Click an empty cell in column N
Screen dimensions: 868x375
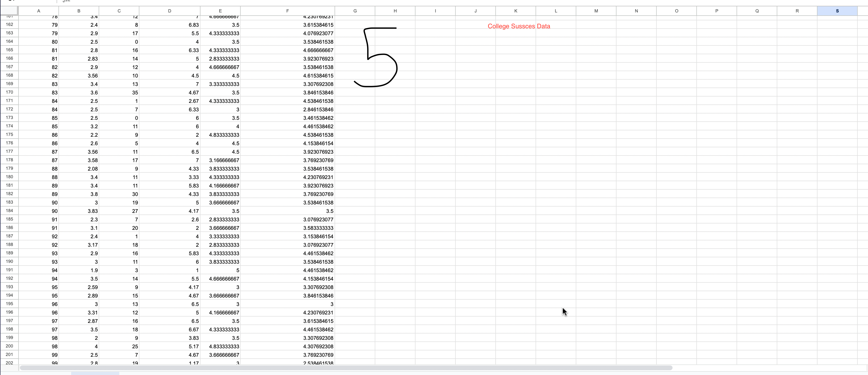[x=636, y=168]
